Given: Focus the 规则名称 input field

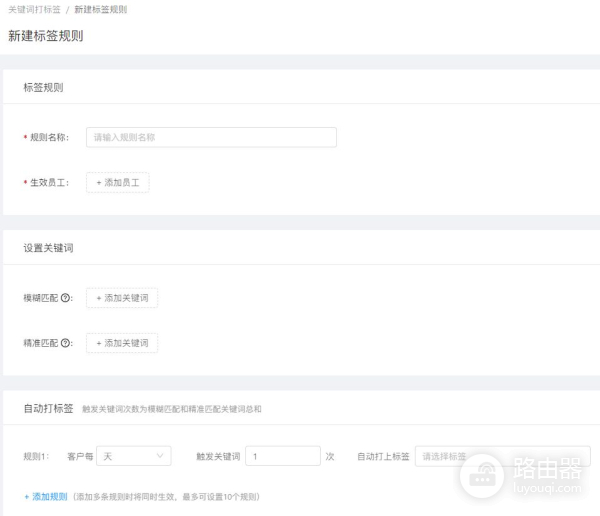Looking at the screenshot, I should coord(211,137).
